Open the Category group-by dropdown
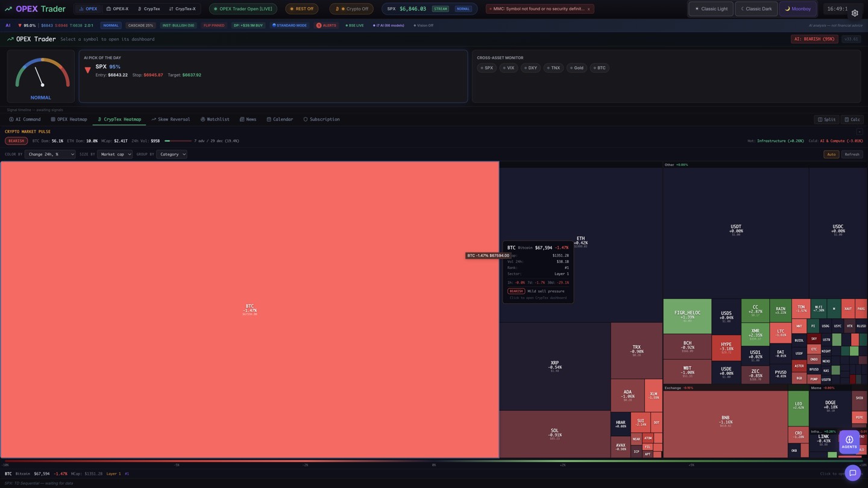 point(171,154)
